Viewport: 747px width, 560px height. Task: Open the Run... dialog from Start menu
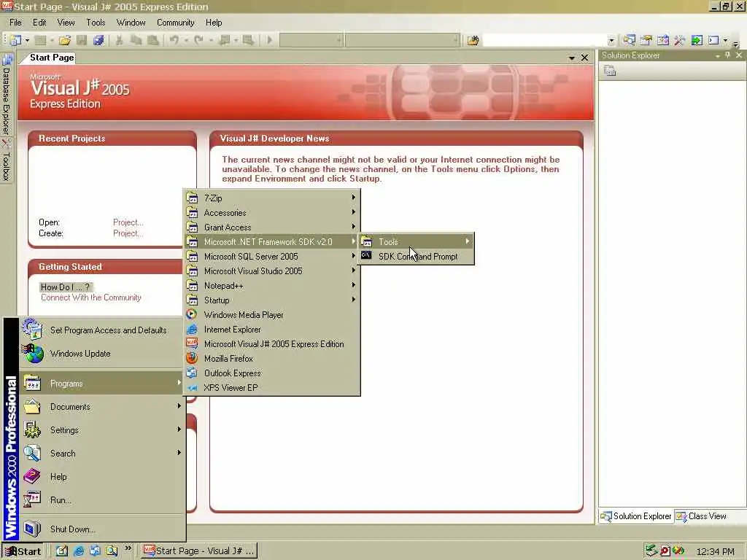101,500
